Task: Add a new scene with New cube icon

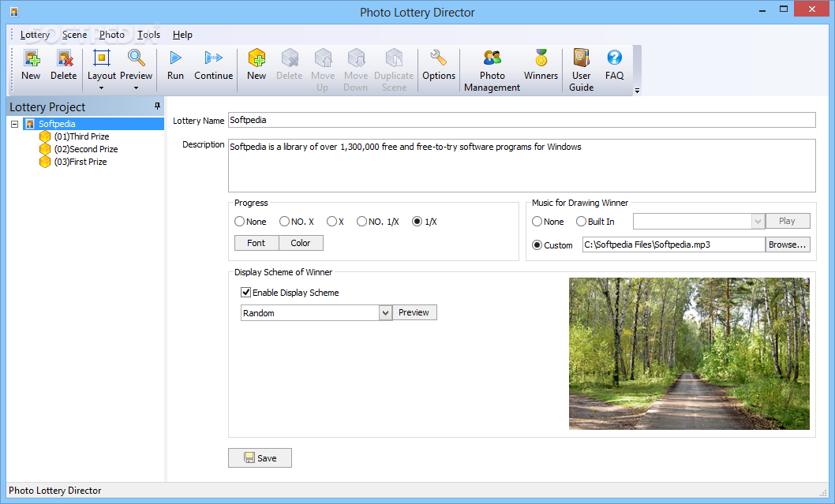Action: (256, 58)
